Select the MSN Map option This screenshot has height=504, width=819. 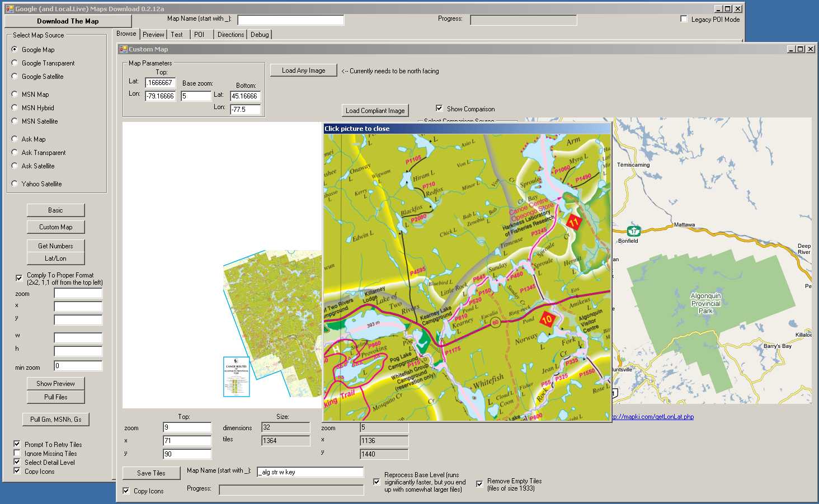coord(15,94)
